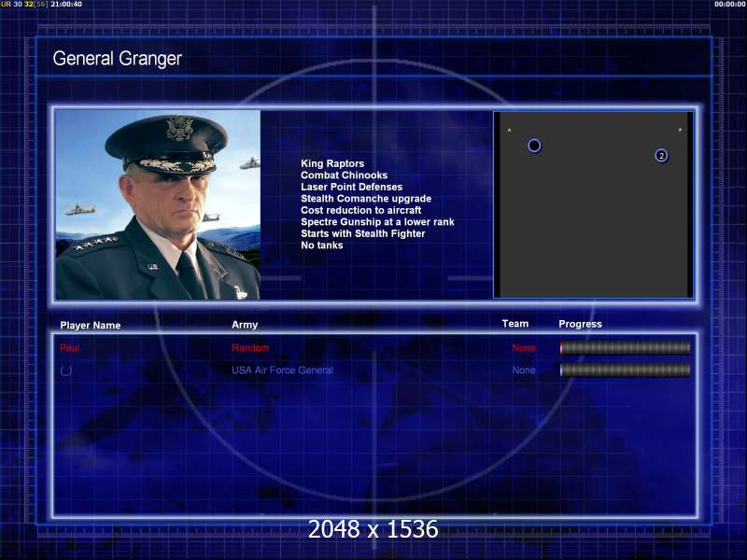Viewport: 747px width, 560px height.
Task: Click the 'Laser Point Defenses' trait line
Action: coord(352,187)
